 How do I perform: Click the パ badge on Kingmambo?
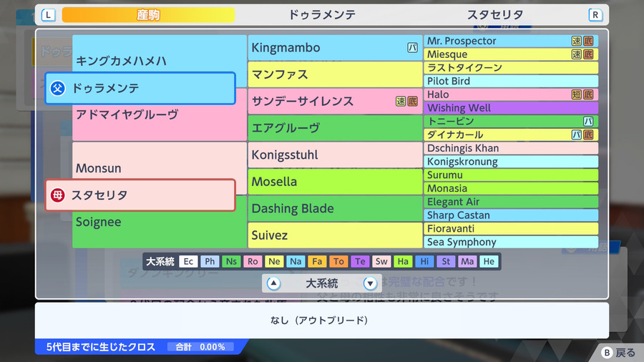coord(412,48)
